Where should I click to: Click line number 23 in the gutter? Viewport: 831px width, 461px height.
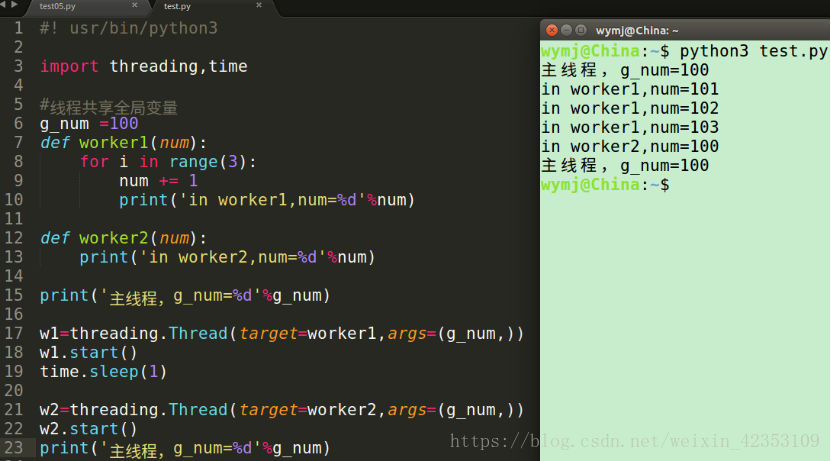14,448
